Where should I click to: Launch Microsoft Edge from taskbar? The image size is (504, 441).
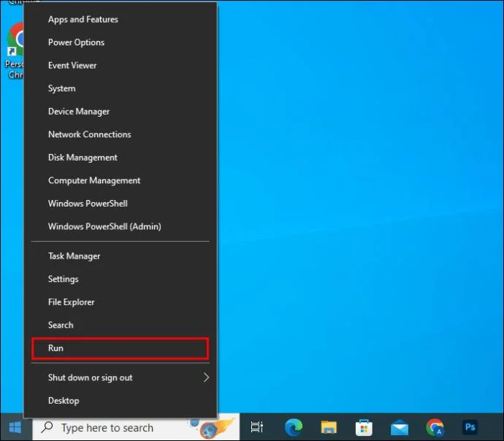tap(294, 427)
